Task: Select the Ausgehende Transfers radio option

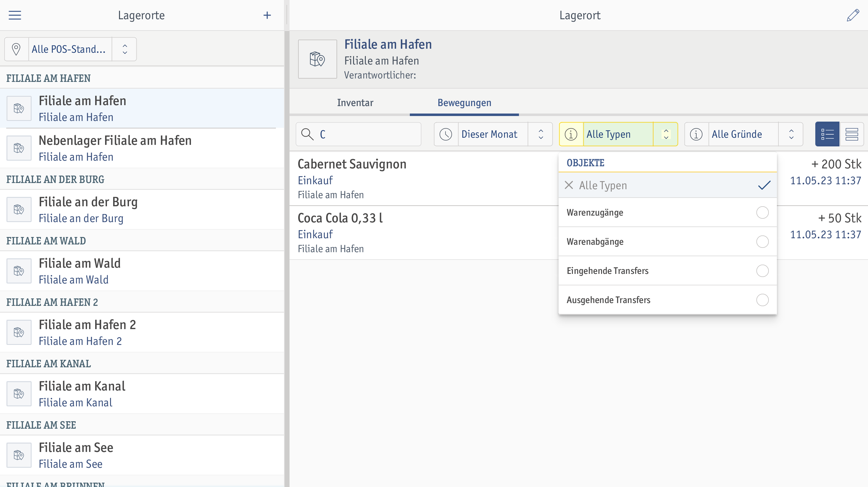Action: pyautogui.click(x=762, y=300)
